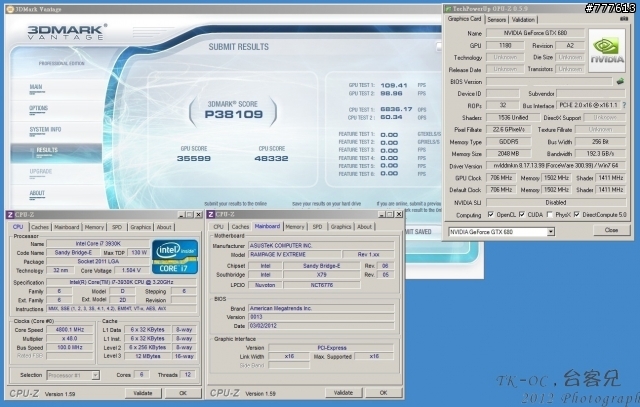This screenshot has width=640, height=407.
Task: Click the empty BIOS Version field in GPU-Z
Action: 549,82
